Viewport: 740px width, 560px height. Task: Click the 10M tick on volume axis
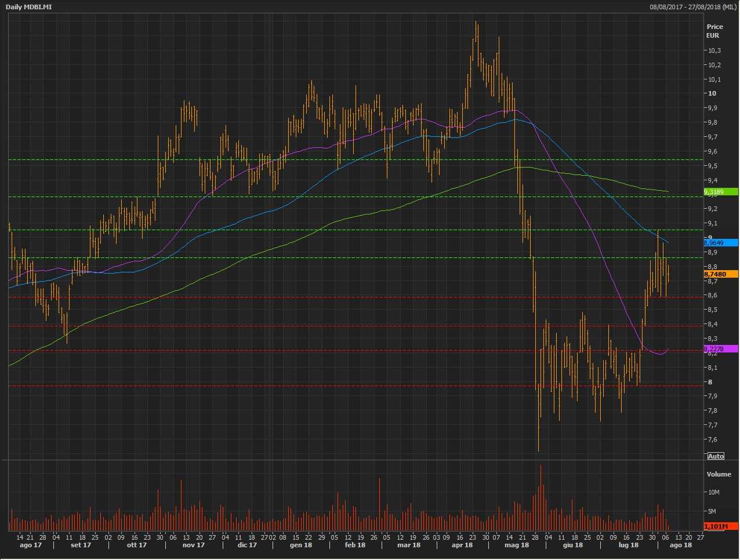(x=713, y=492)
